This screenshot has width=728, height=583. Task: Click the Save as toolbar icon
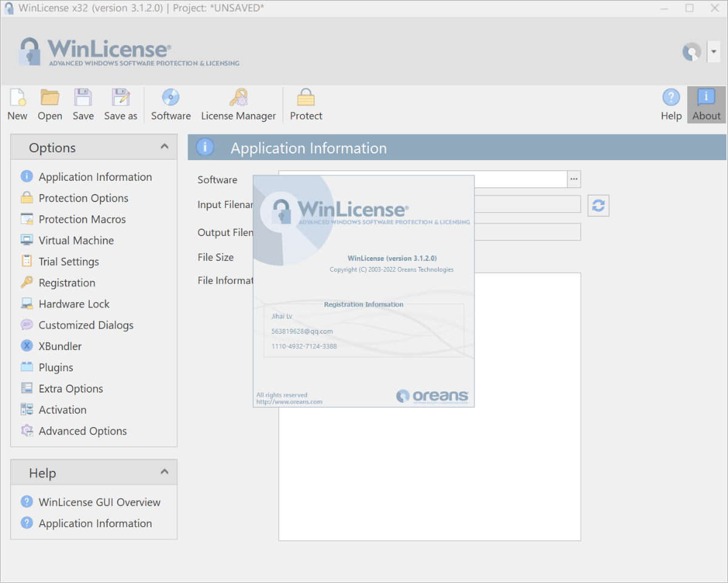coord(121,98)
